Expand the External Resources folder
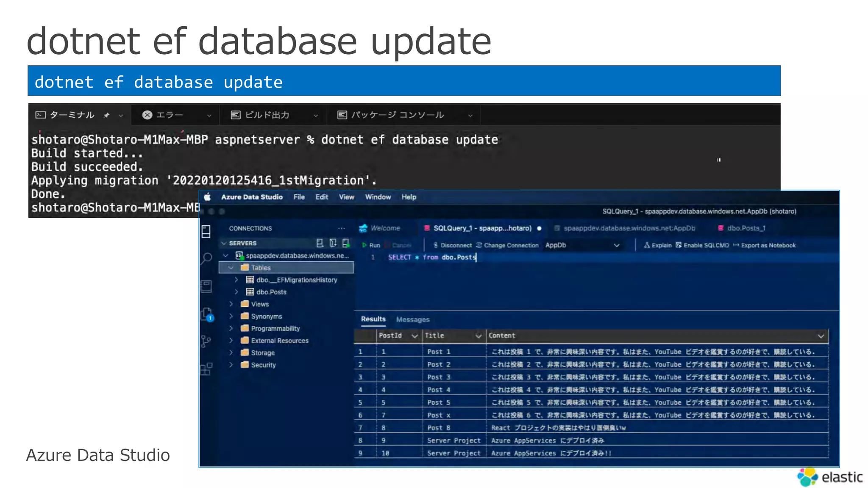Viewport: 868px width, 488px height. [231, 341]
